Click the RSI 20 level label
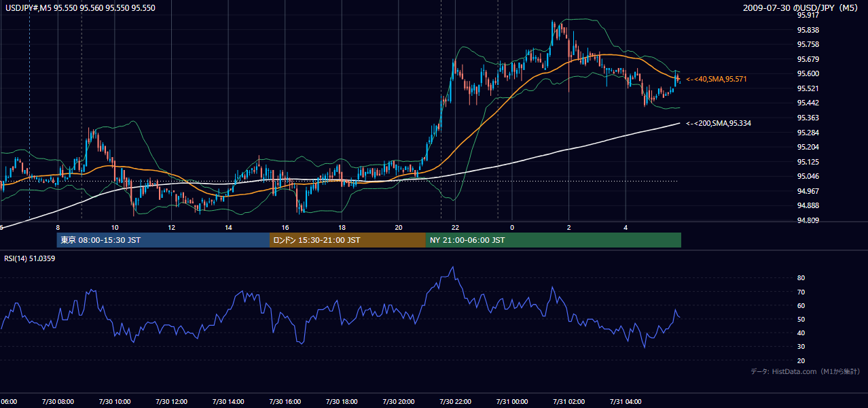 click(801, 360)
